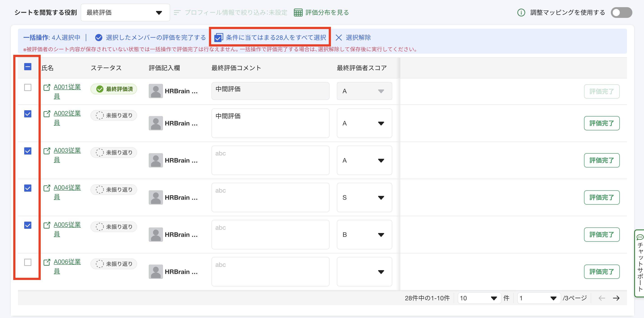
Task: Open A002従業員 sheet via external-link icon
Action: 47,114
